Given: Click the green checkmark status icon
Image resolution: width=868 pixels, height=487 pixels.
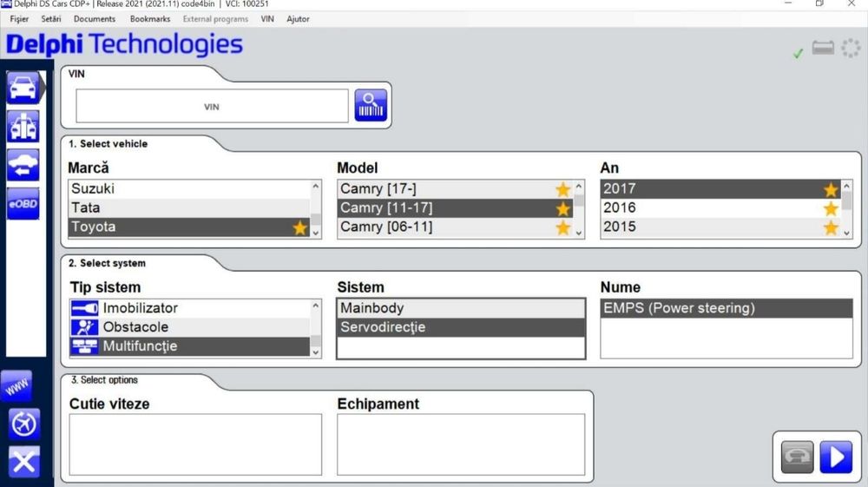Looking at the screenshot, I should click(798, 53).
